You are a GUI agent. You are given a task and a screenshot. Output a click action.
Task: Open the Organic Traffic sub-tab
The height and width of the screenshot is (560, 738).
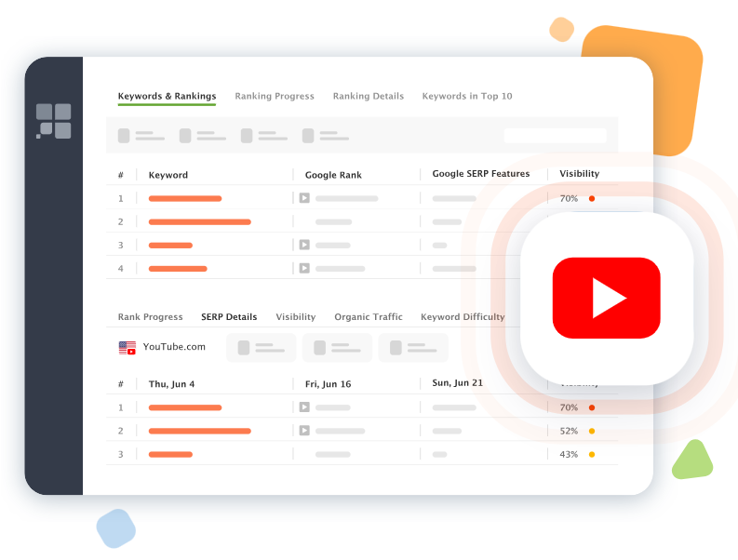coord(368,316)
